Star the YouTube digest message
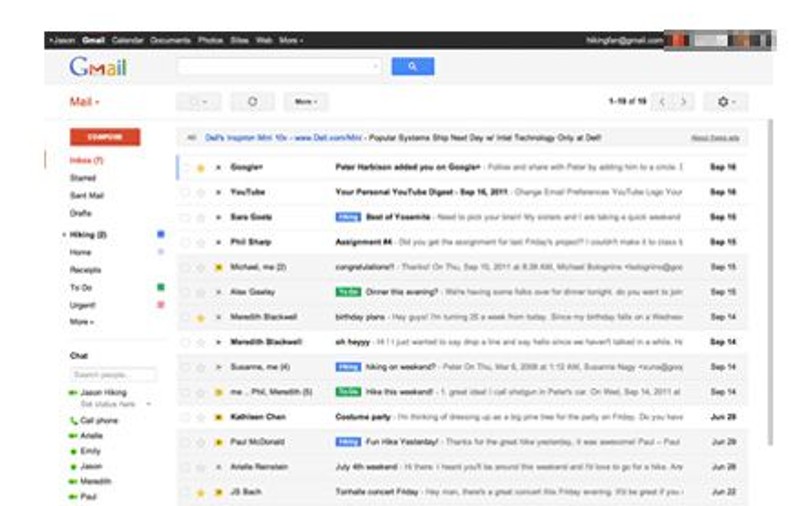 201,193
